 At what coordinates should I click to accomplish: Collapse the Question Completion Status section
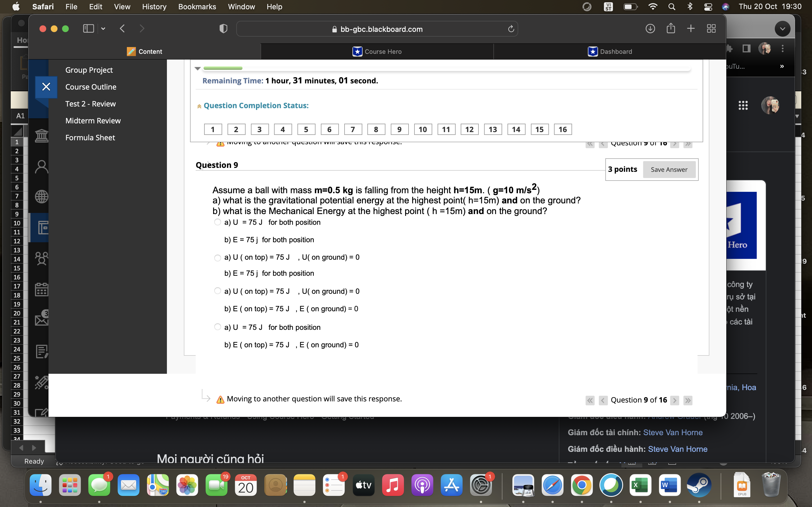(199, 106)
